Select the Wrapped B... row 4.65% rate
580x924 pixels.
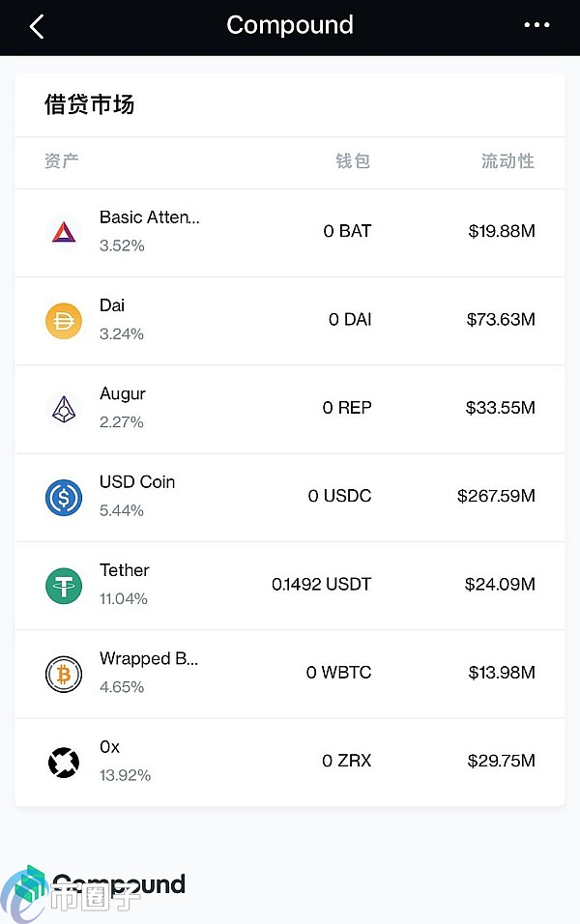pyautogui.click(x=122, y=687)
